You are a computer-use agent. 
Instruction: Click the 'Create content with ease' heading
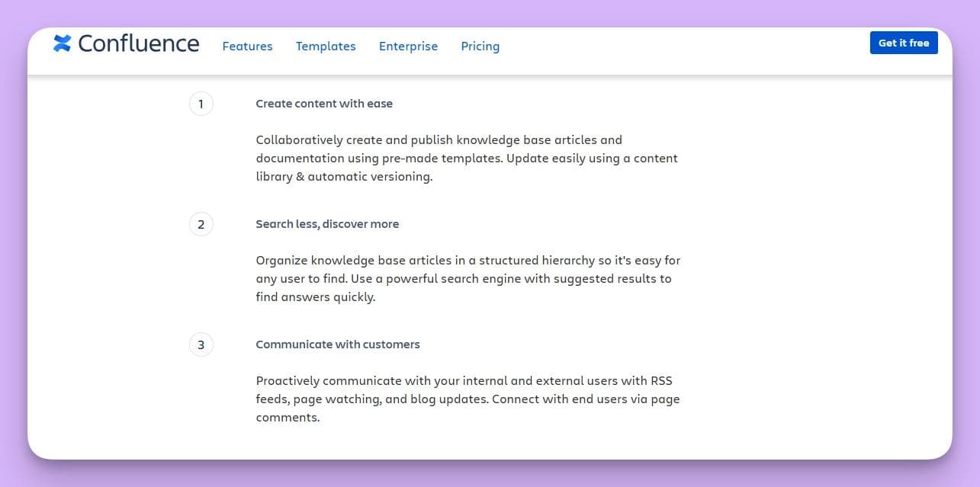[x=324, y=104]
